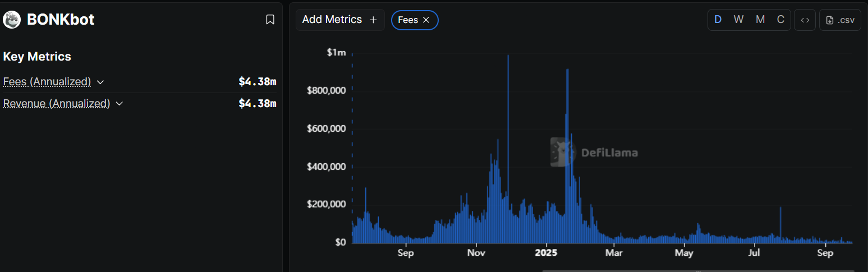Click the BONKbot title text
This screenshot has width=868, height=272.
pyautogui.click(x=61, y=20)
